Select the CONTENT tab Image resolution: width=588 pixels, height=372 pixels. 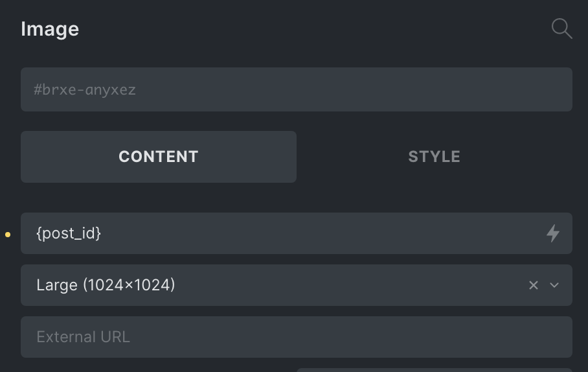[x=159, y=157]
